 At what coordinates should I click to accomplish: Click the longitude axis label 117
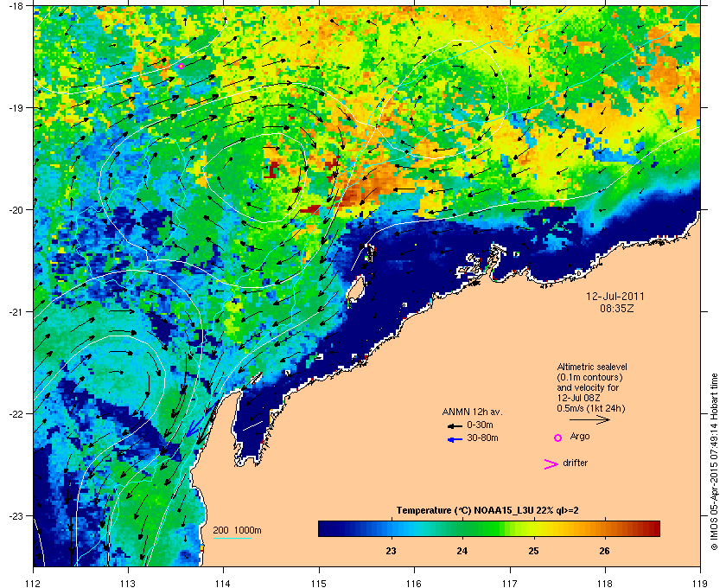509,583
